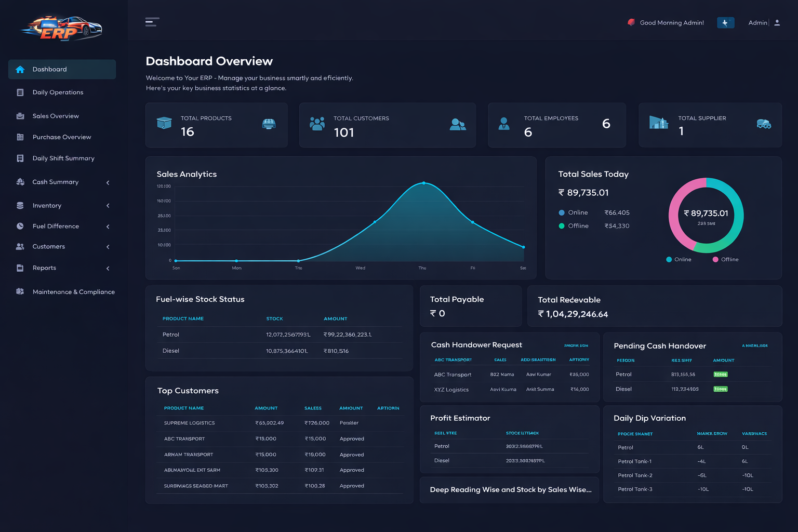
Task: Toggle the Offline legend under the donut chart
Action: (725, 259)
